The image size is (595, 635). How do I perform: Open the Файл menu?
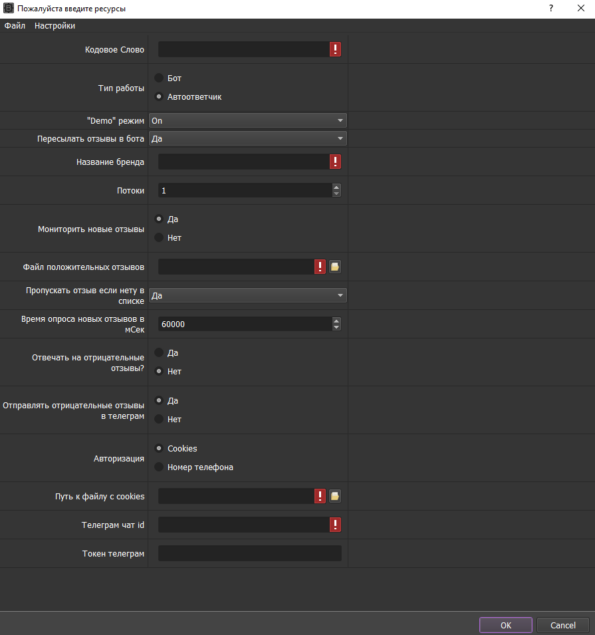tap(15, 26)
